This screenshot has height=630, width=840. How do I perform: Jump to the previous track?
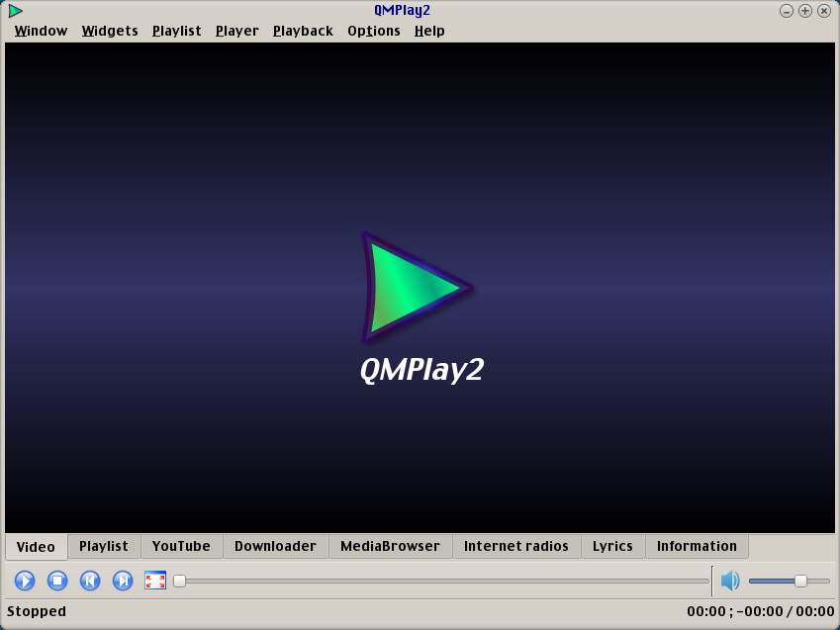pyautogui.click(x=90, y=581)
